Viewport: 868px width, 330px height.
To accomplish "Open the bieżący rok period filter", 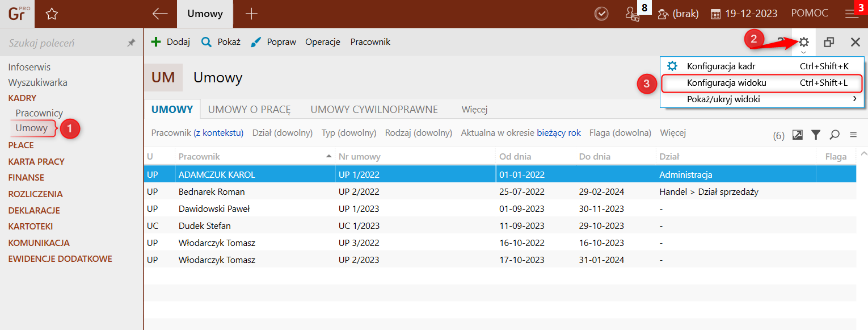I will tap(559, 133).
